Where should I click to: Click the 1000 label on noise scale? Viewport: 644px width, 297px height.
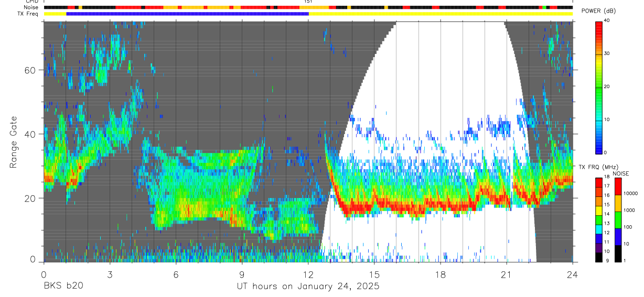tap(630, 211)
